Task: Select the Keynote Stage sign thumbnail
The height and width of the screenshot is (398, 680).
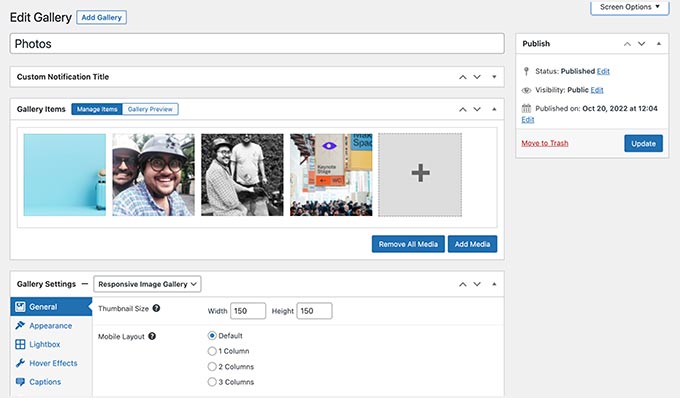Action: pos(331,175)
